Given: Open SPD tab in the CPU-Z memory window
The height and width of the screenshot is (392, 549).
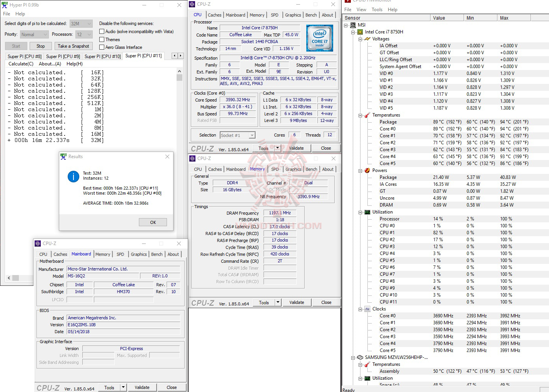Looking at the screenshot, I should pyautogui.click(x=275, y=169).
